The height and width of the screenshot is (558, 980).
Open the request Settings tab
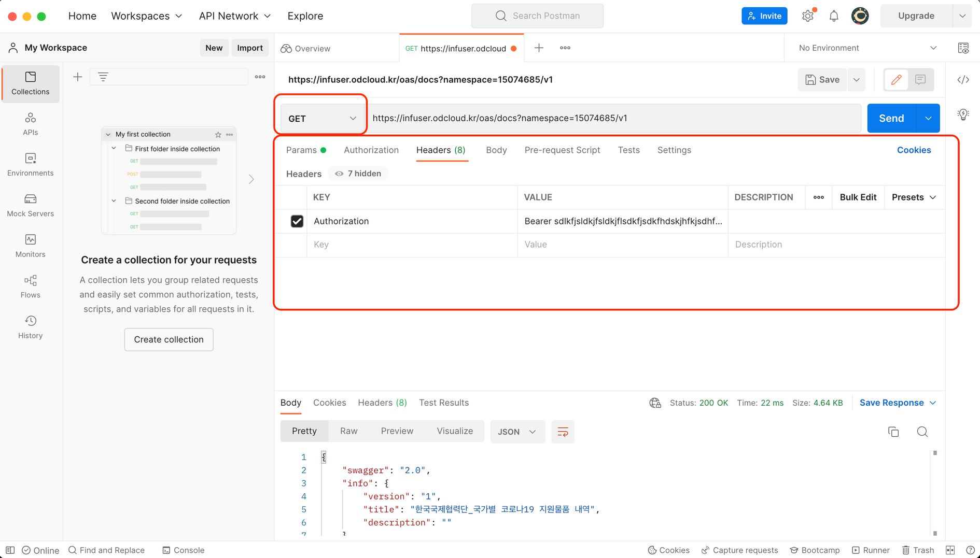(x=674, y=150)
